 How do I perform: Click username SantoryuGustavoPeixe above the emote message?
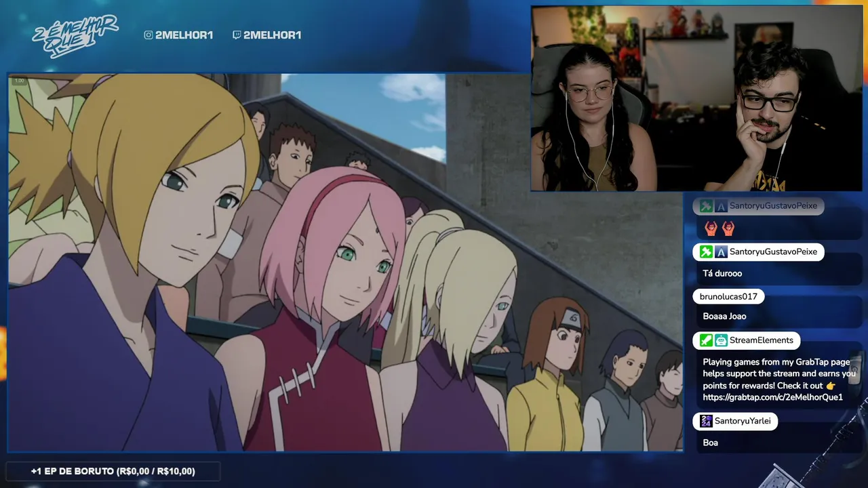click(773, 205)
